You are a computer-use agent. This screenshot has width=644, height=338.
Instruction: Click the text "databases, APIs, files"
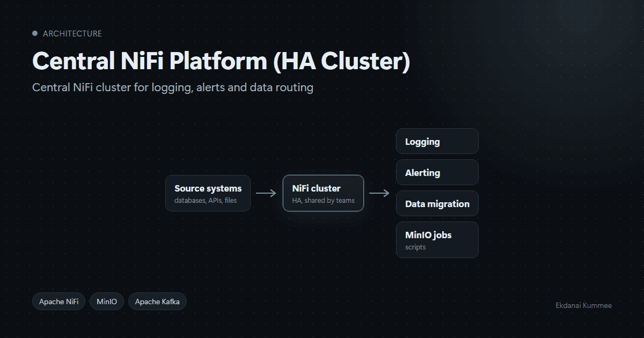(206, 201)
